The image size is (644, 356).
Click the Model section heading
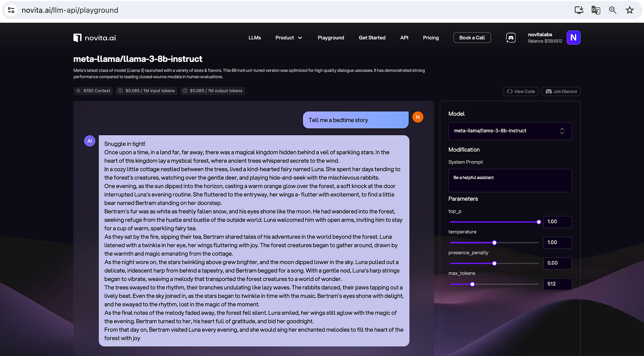click(x=456, y=114)
